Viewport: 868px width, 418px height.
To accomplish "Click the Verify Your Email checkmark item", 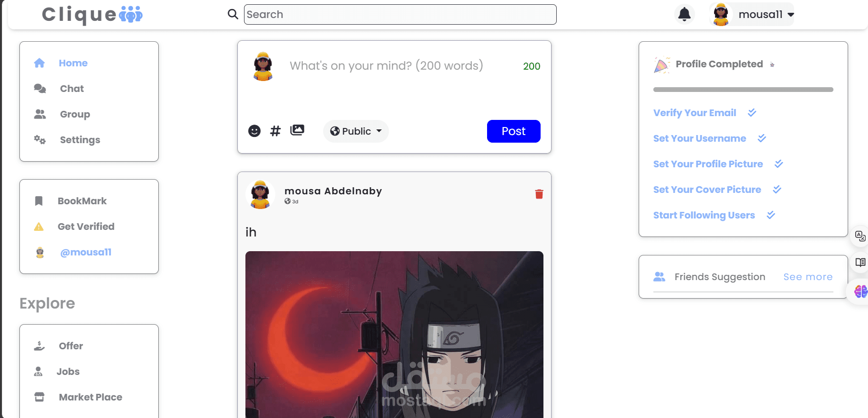I will pos(705,113).
